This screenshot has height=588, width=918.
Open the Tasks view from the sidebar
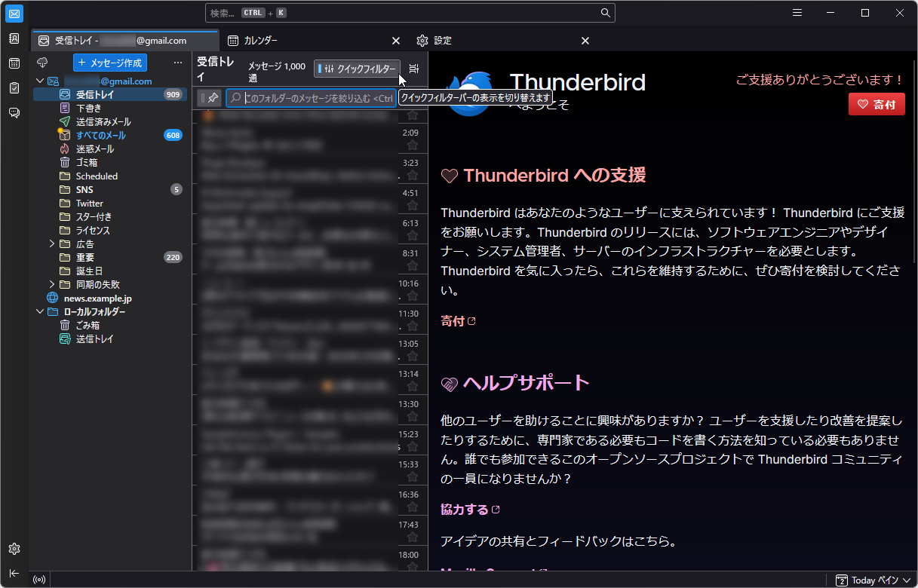(x=14, y=88)
